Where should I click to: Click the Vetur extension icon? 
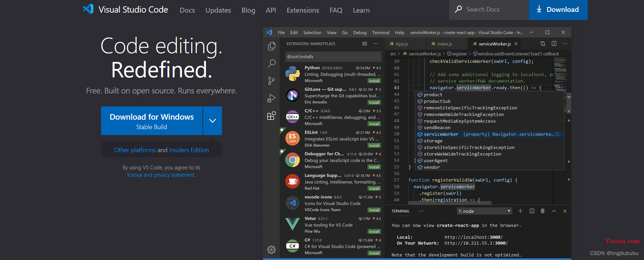[x=293, y=224]
